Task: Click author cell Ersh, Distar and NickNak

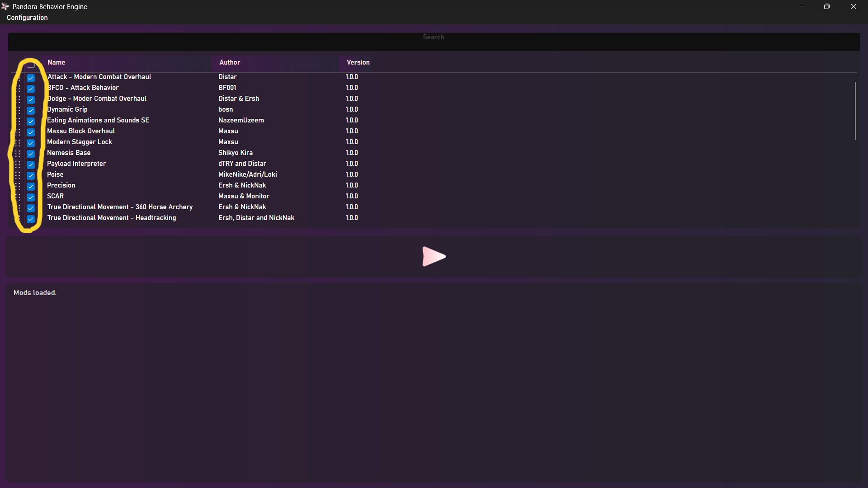Action: tap(256, 218)
